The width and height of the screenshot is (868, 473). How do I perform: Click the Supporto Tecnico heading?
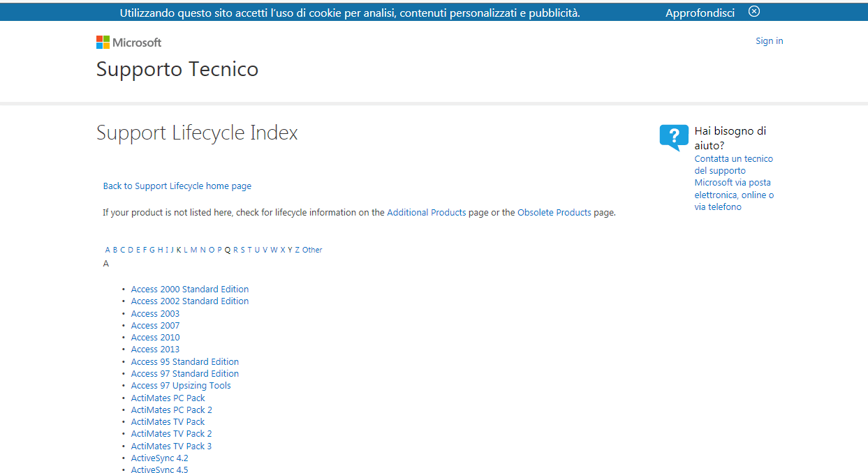point(177,69)
